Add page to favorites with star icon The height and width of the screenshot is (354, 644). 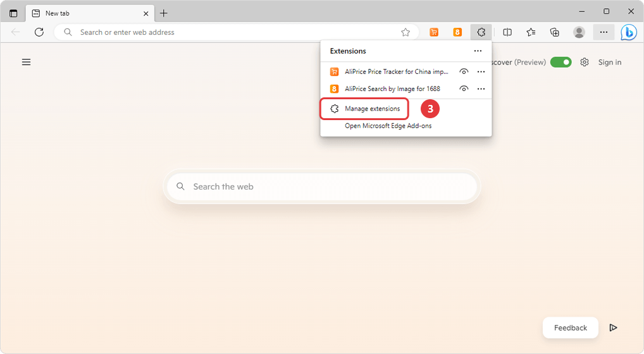pyautogui.click(x=406, y=32)
